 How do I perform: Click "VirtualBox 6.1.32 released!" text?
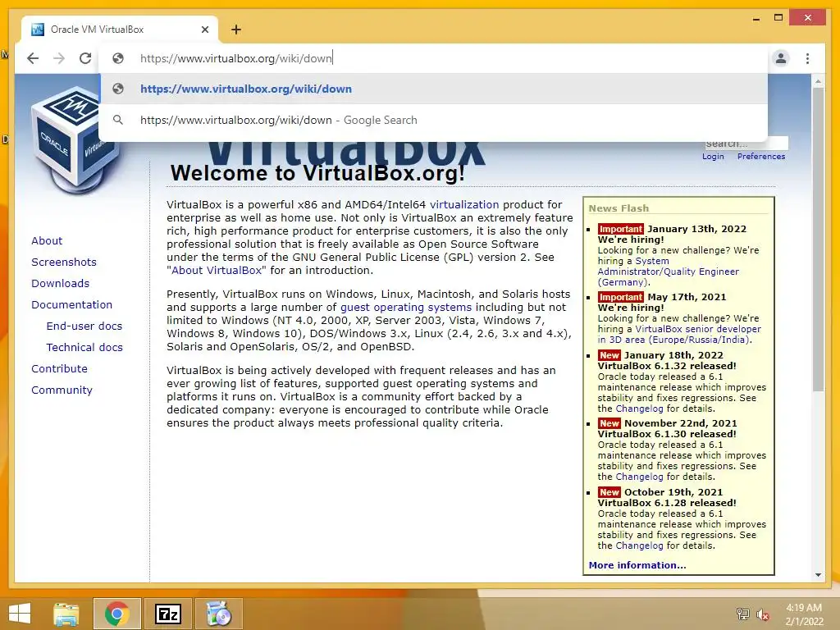click(667, 366)
